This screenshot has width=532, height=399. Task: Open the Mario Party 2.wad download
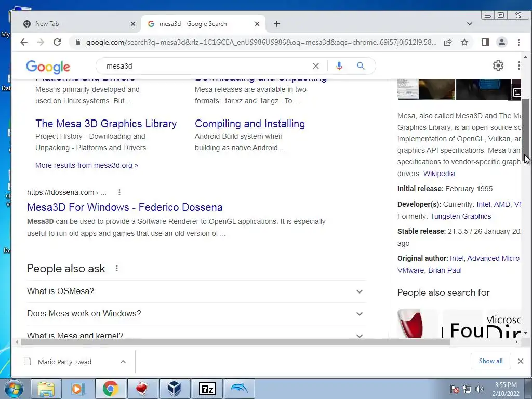pyautogui.click(x=64, y=362)
